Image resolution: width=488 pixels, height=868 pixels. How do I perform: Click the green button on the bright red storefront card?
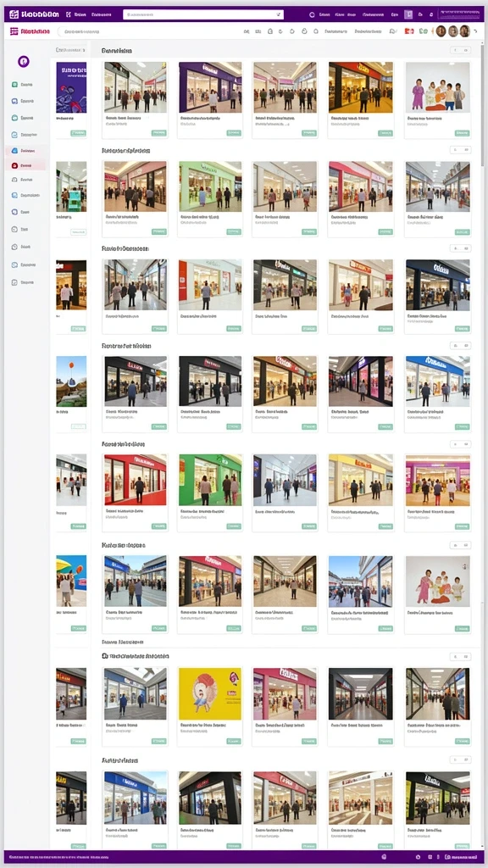click(158, 526)
